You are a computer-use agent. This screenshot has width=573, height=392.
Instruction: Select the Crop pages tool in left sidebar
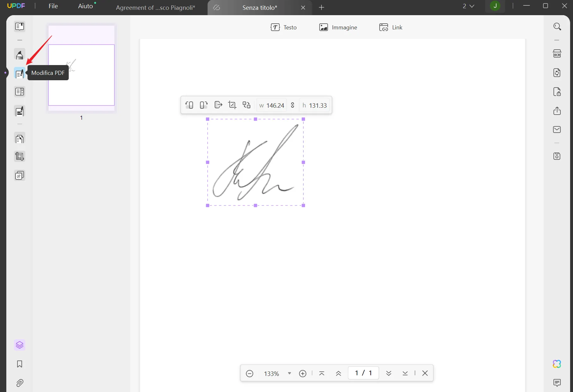coord(20,157)
